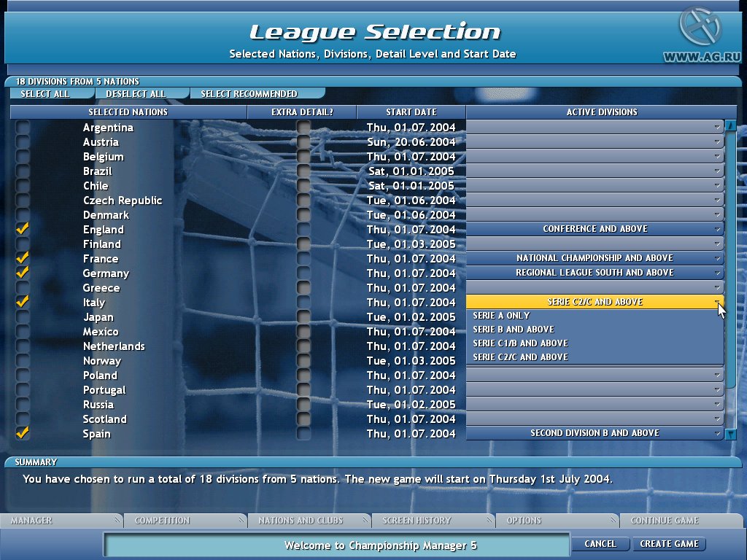Click Create Game to start
The width and height of the screenshot is (747, 560).
coord(668,543)
